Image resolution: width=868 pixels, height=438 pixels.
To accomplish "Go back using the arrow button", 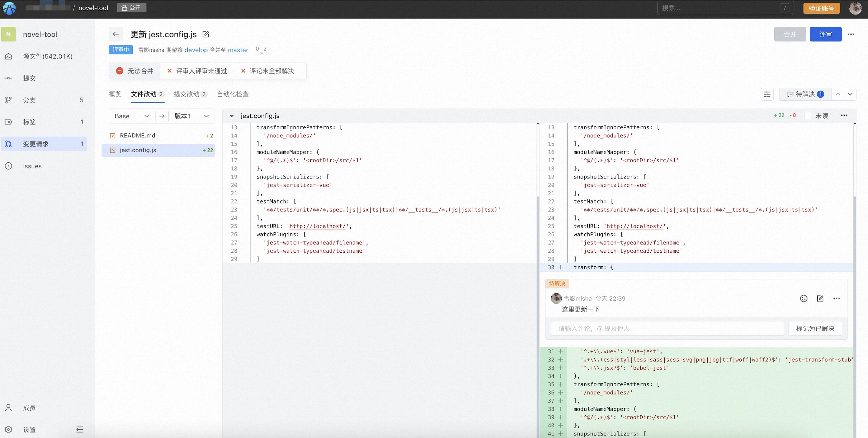I will (x=116, y=34).
